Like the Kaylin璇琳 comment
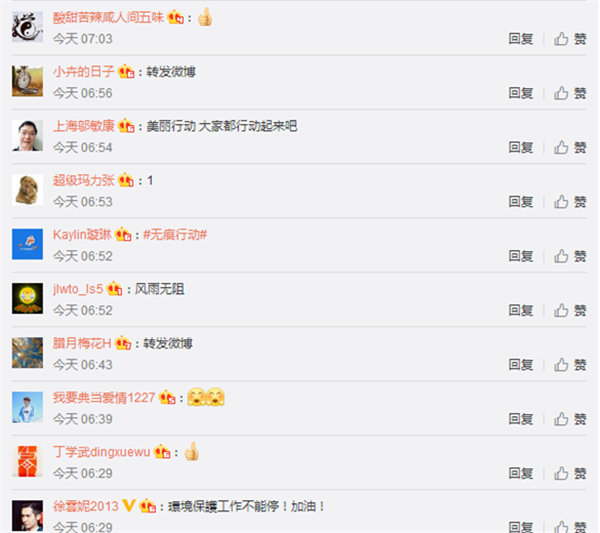Image resolution: width=600 pixels, height=533 pixels. (570, 256)
